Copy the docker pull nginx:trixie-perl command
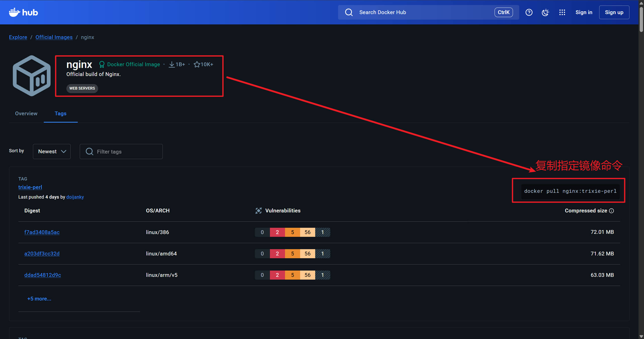This screenshot has height=339, width=644. coord(570,191)
